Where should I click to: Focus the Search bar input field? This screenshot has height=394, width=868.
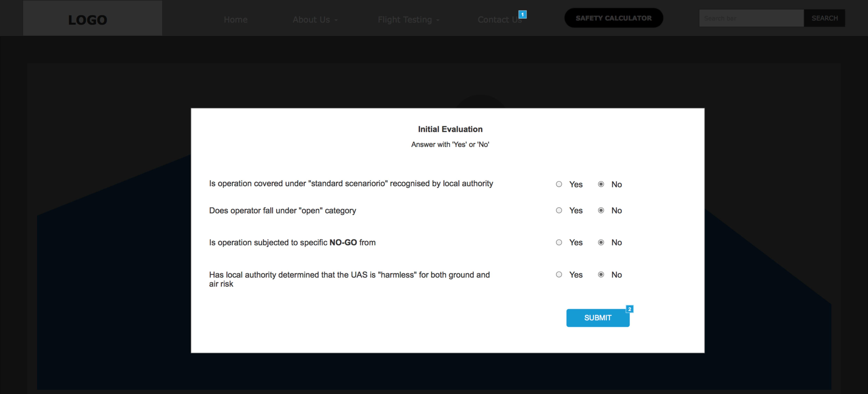point(751,18)
